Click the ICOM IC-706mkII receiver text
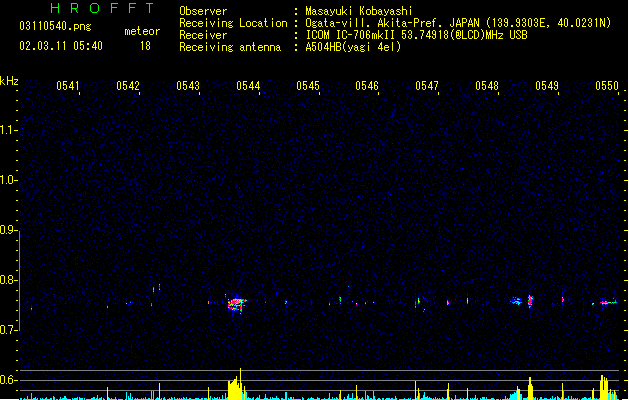The width and height of the screenshot is (629, 400). tap(416, 35)
